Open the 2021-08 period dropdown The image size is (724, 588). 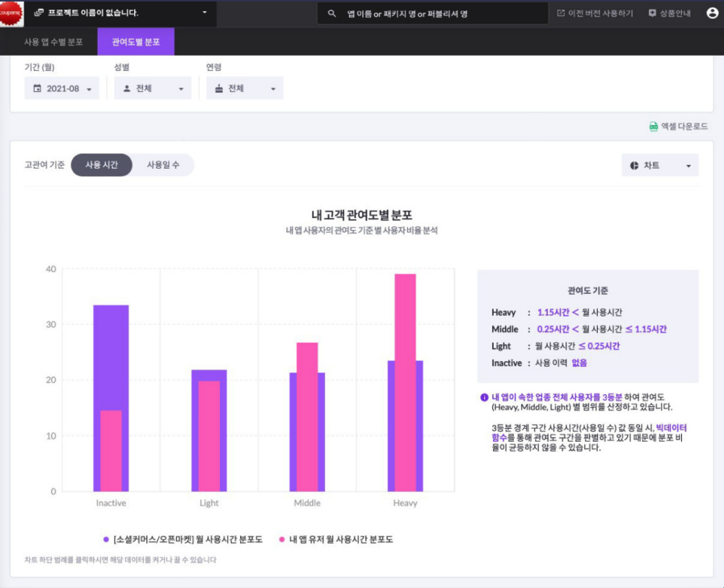coord(62,89)
